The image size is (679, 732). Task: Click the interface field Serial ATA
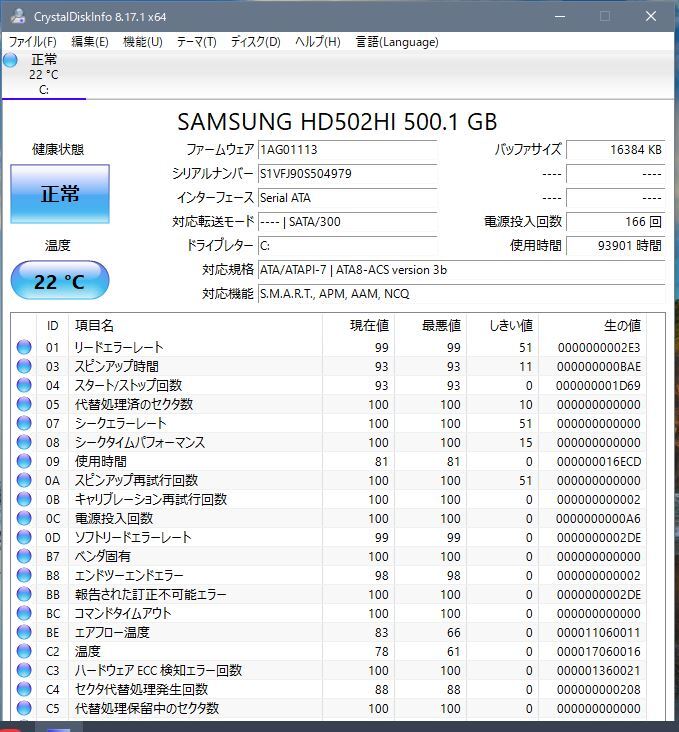[x=348, y=198]
